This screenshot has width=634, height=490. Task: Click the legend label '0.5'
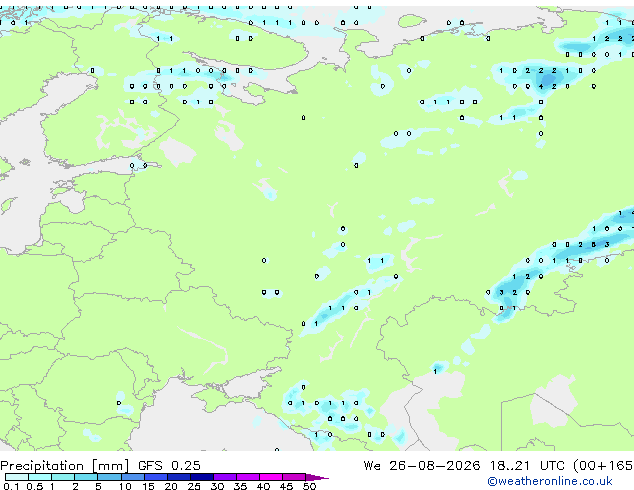point(35,486)
